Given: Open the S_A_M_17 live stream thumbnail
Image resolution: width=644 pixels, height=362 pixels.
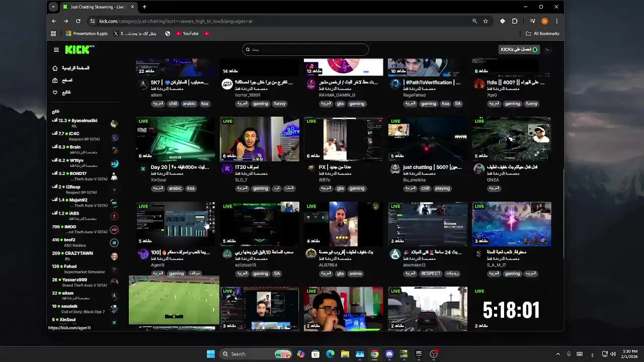Looking at the screenshot, I should tap(511, 224).
